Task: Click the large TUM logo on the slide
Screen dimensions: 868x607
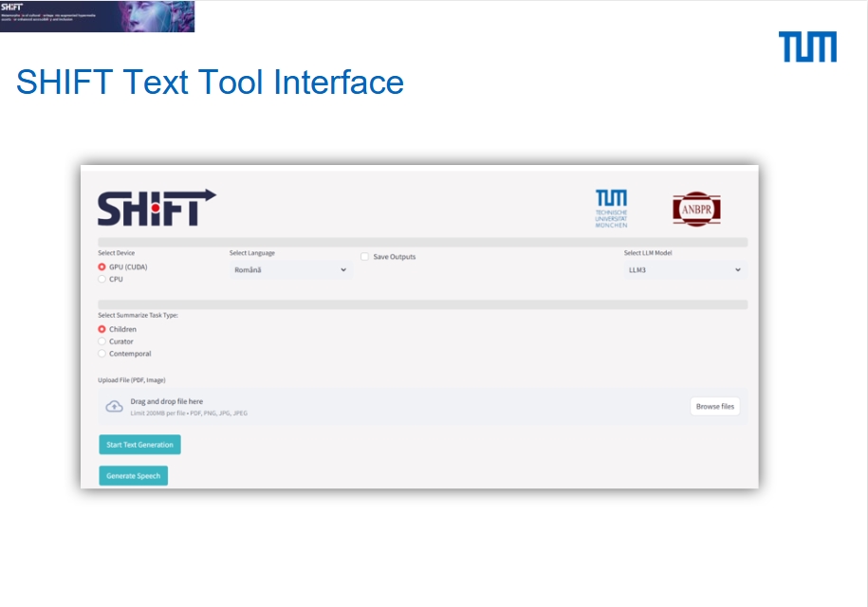Action: (807, 46)
